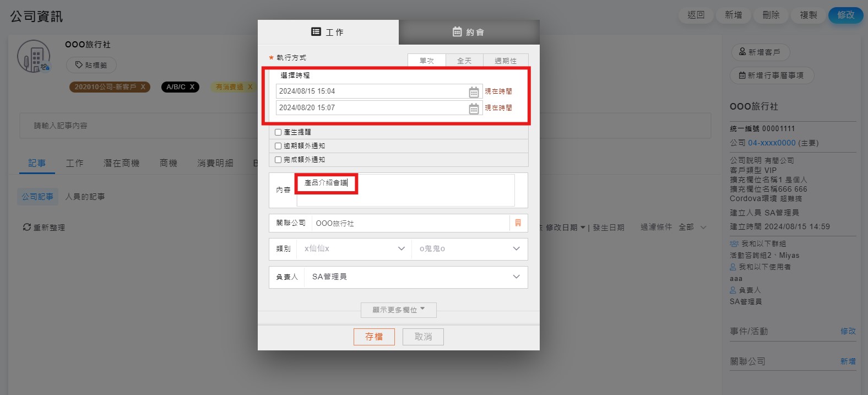Check the 逾期額外通知 option
Image resolution: width=868 pixels, height=395 pixels.
coord(278,146)
